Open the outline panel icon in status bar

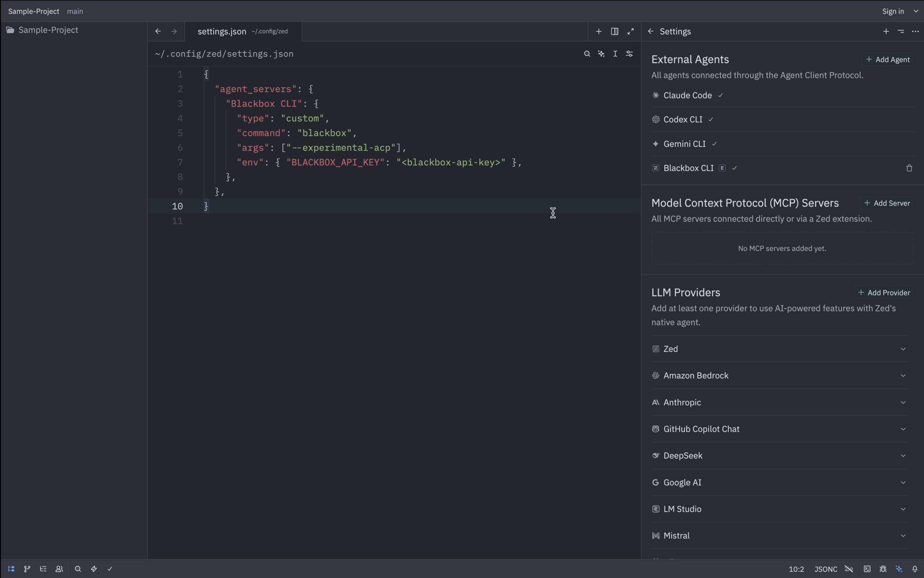[43, 569]
